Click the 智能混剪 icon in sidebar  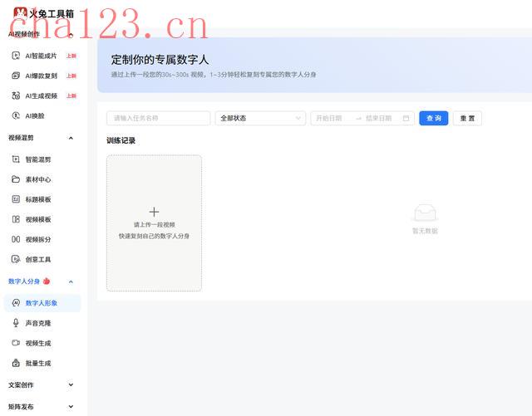[x=16, y=159]
